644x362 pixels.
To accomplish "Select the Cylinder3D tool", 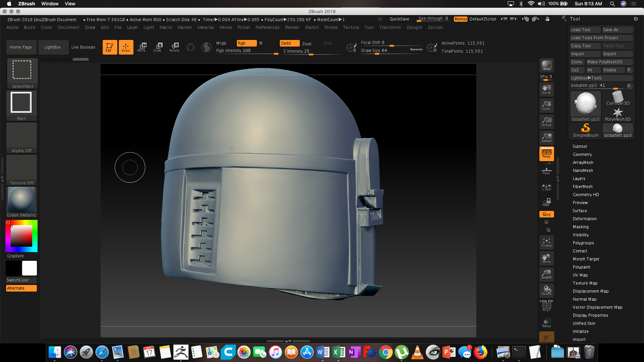I will click(x=618, y=99).
